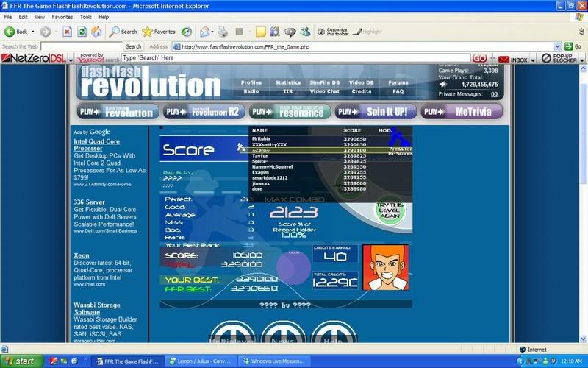Click the red-haired character avatar

[x=384, y=266]
